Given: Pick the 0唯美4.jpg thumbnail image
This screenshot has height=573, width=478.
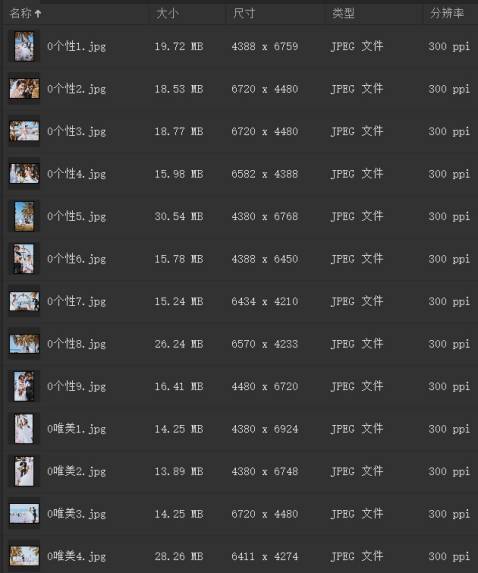Looking at the screenshot, I should pos(24,556).
